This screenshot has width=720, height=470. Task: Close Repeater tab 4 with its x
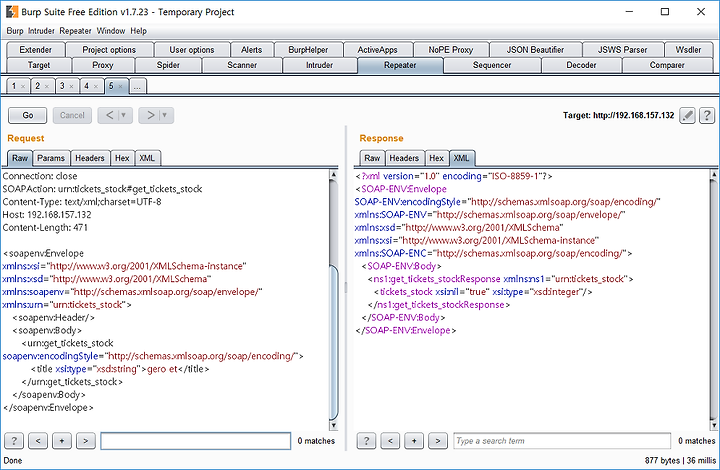click(96, 86)
